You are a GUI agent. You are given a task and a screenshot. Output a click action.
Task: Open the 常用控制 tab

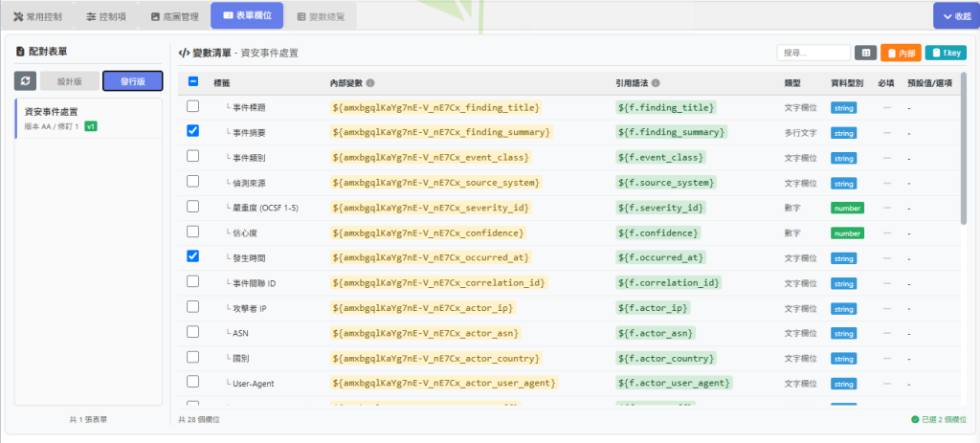37,16
